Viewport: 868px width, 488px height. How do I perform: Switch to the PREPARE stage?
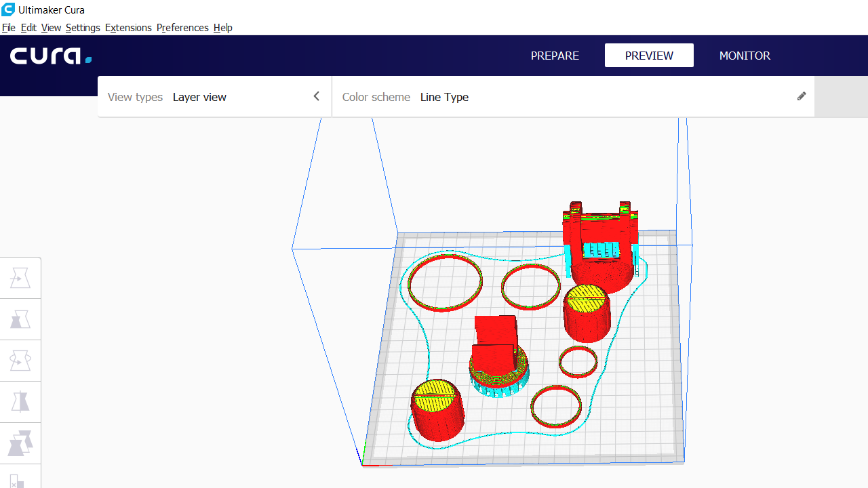click(x=555, y=56)
